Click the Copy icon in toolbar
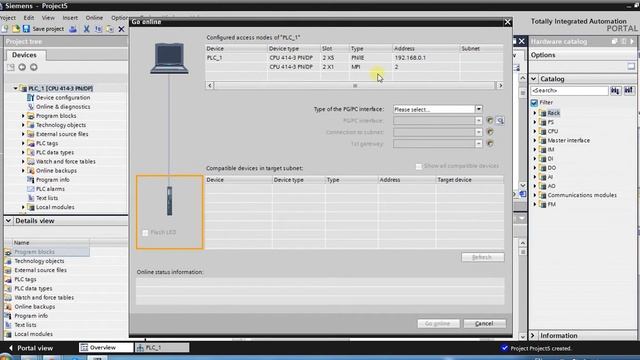 click(98, 29)
